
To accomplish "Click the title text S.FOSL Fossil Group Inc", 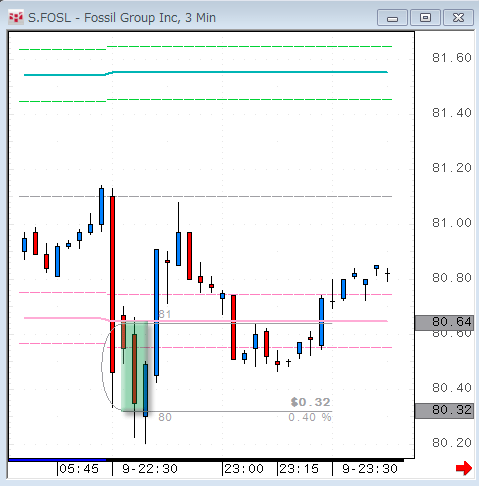I will coord(122,17).
